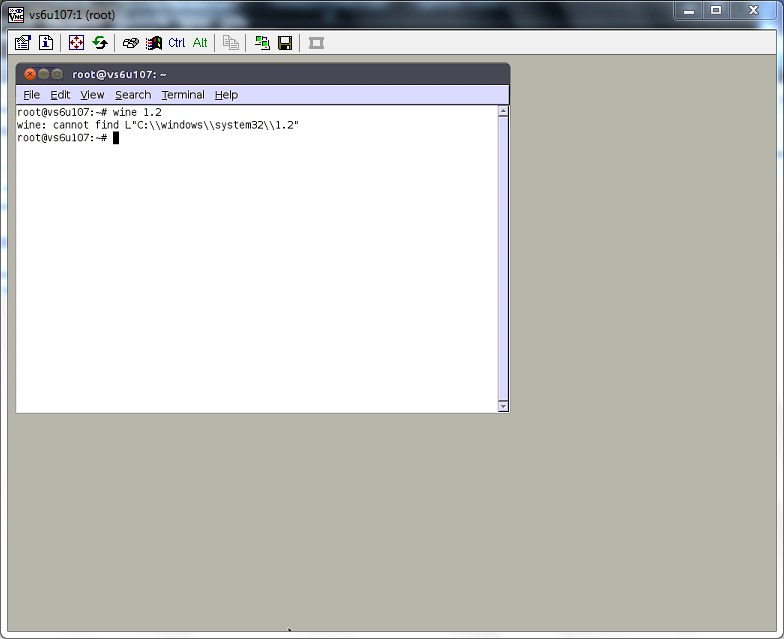Switch to full screen using red arrows icon
Screen dimensions: 784x639
77,43
